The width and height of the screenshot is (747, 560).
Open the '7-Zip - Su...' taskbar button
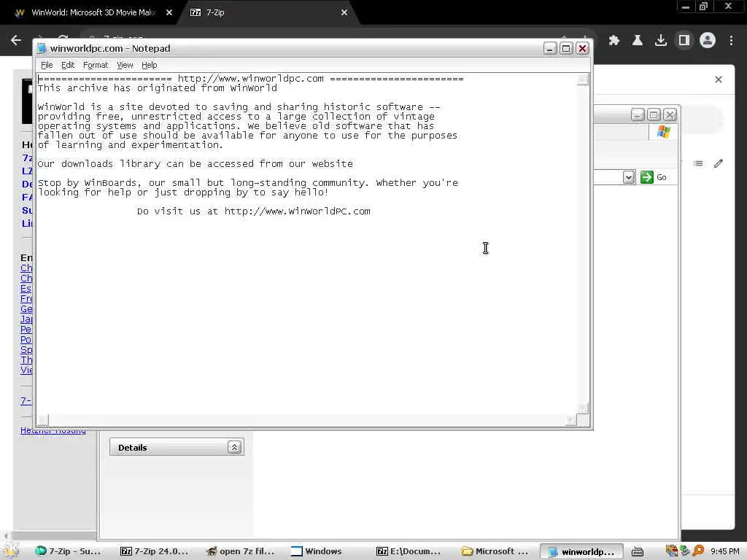(69, 551)
